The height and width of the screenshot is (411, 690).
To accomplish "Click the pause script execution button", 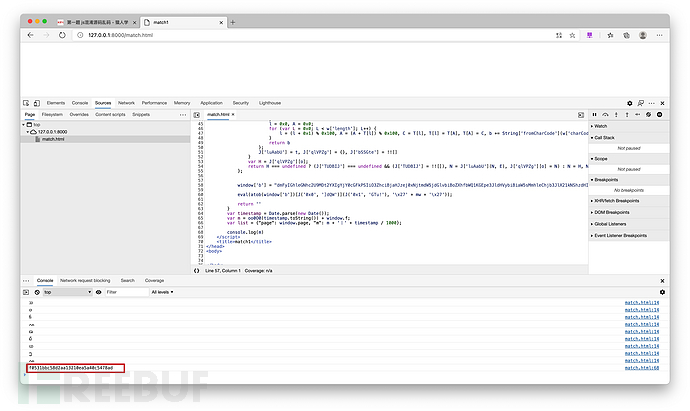I will (x=593, y=115).
